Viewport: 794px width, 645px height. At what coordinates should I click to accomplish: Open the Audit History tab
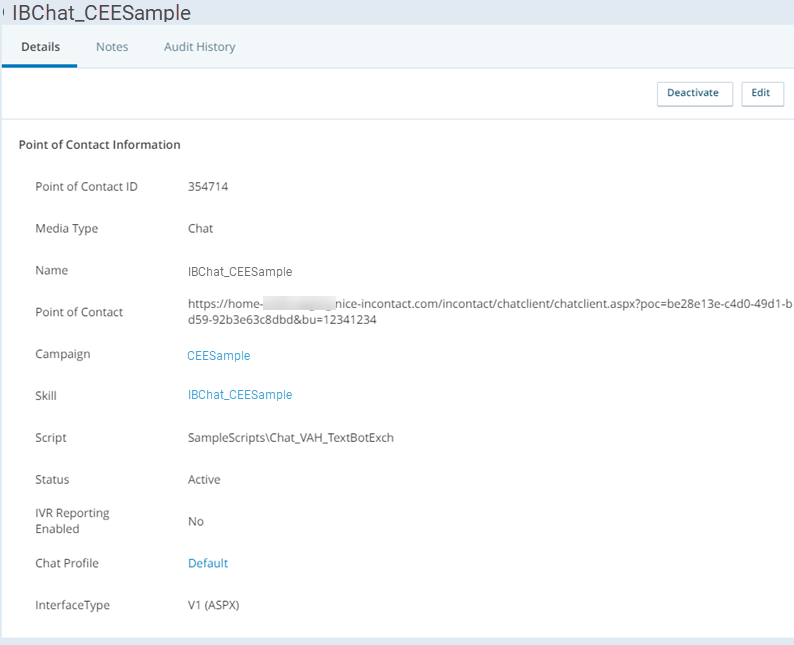click(200, 47)
